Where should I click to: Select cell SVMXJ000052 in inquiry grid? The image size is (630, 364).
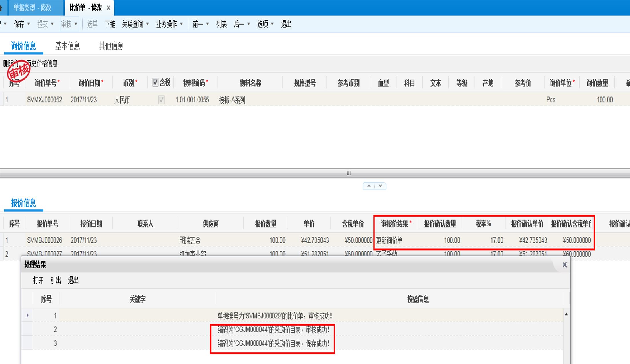click(x=45, y=100)
